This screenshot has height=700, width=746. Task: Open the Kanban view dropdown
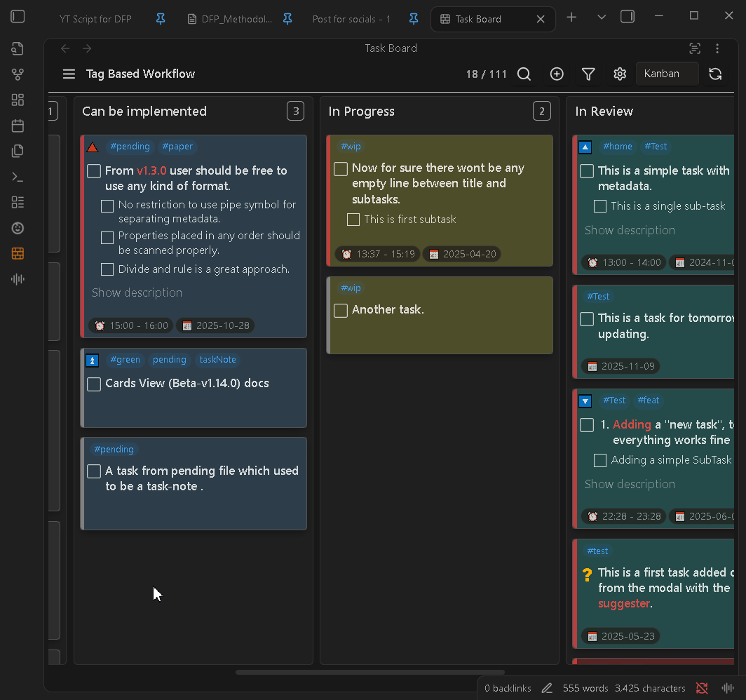(667, 74)
